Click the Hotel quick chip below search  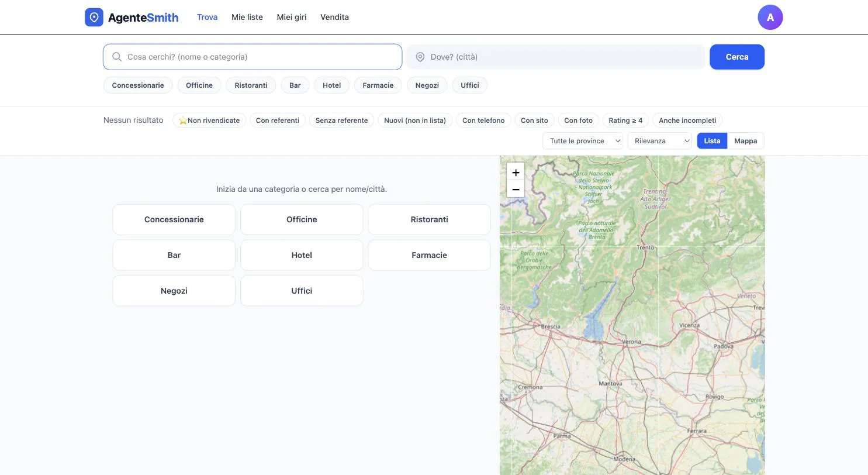tap(331, 85)
